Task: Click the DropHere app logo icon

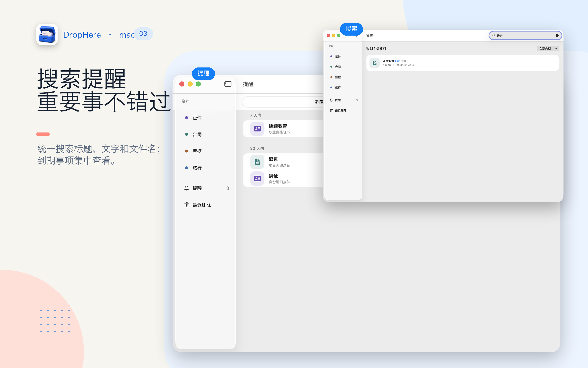Action: (47, 34)
